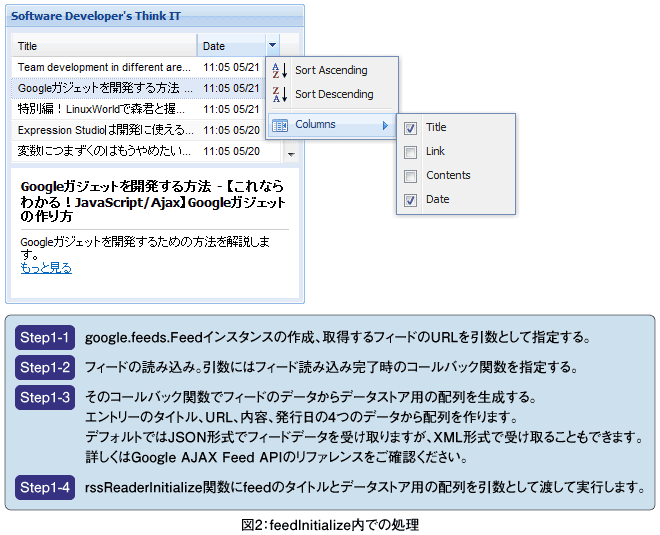Open the もっと見る link

[46, 268]
